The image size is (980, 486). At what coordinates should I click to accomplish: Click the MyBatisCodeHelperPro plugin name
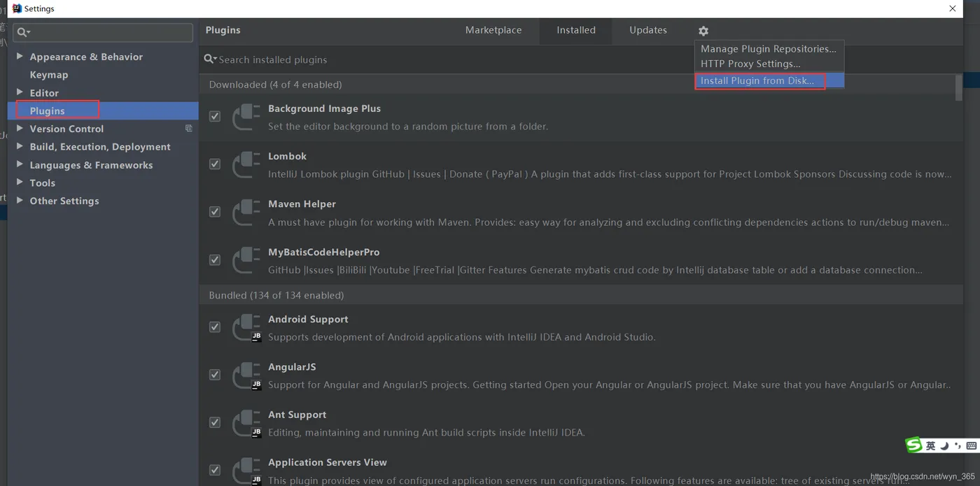(324, 252)
